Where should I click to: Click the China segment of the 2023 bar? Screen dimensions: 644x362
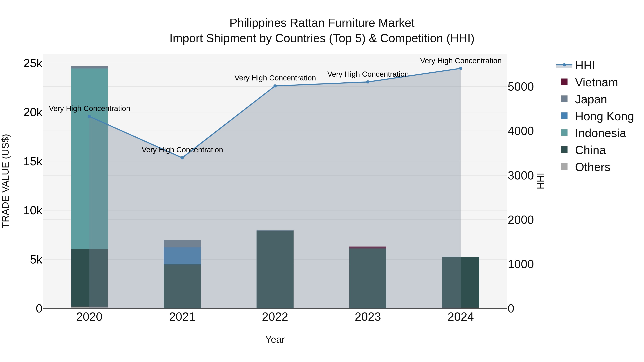click(368, 278)
